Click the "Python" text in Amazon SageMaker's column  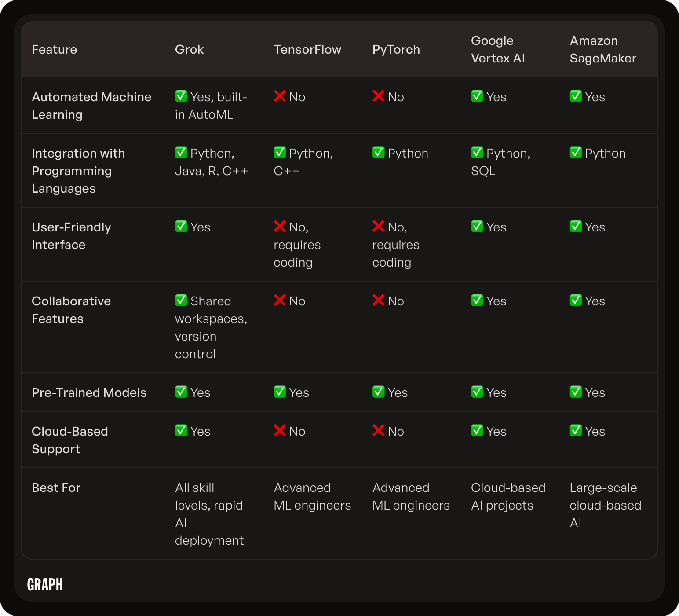click(x=605, y=153)
